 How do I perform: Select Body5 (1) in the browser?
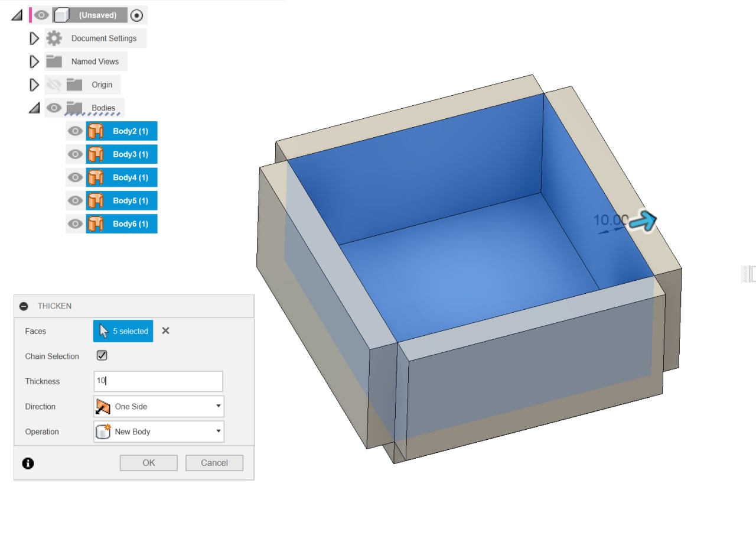[131, 201]
